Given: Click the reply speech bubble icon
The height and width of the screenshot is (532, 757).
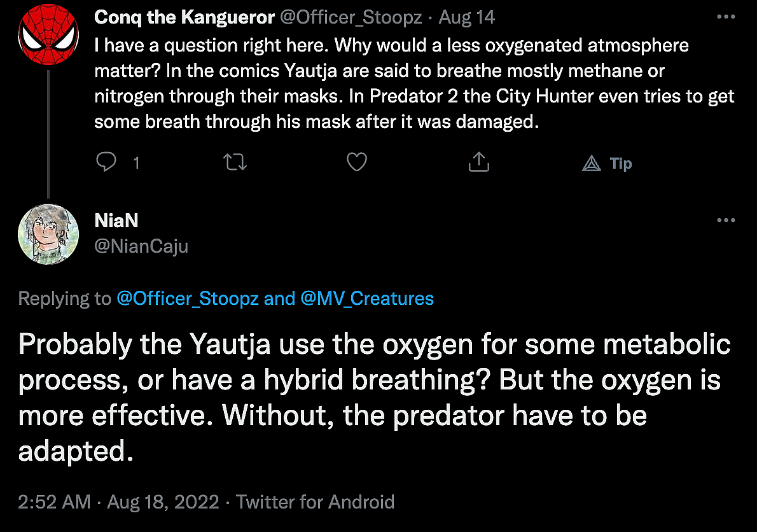Looking at the screenshot, I should 106,163.
